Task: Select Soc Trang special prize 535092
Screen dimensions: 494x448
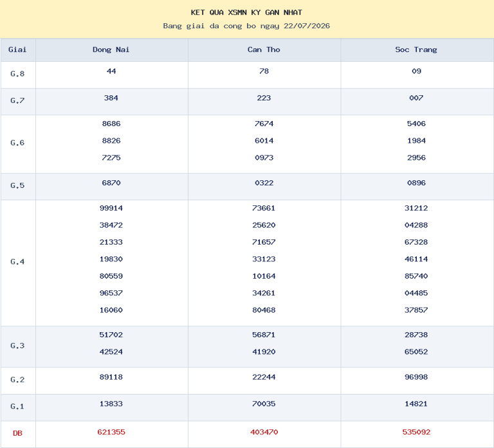Action: coord(417,432)
